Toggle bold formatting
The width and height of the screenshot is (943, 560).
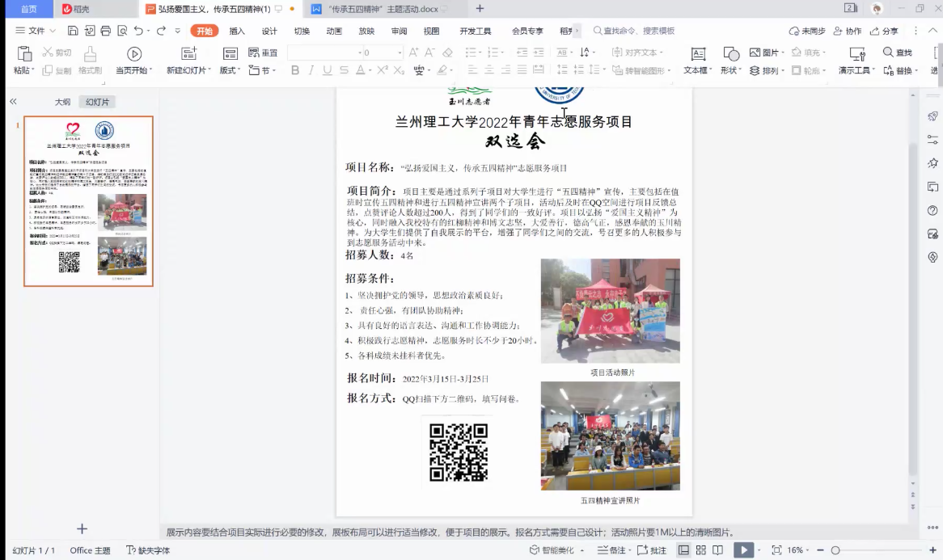click(294, 70)
